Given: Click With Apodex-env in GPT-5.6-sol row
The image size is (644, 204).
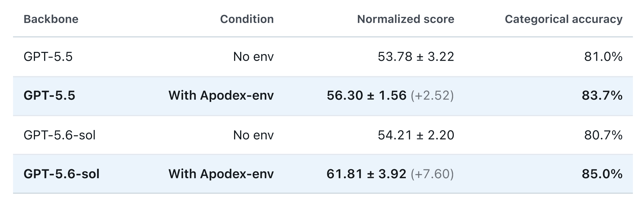Looking at the screenshot, I should click(x=221, y=174).
